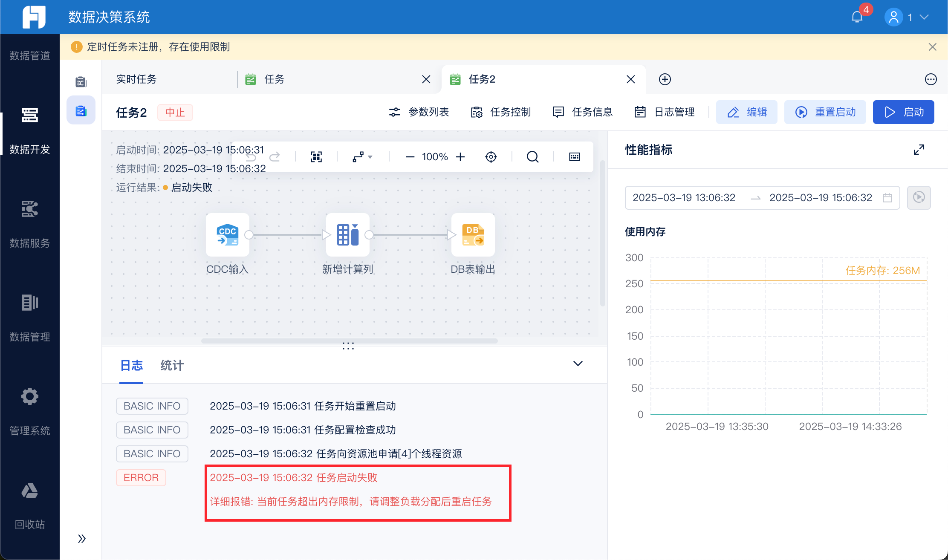Collapse the log panel chevron
The width and height of the screenshot is (948, 560).
578,364
